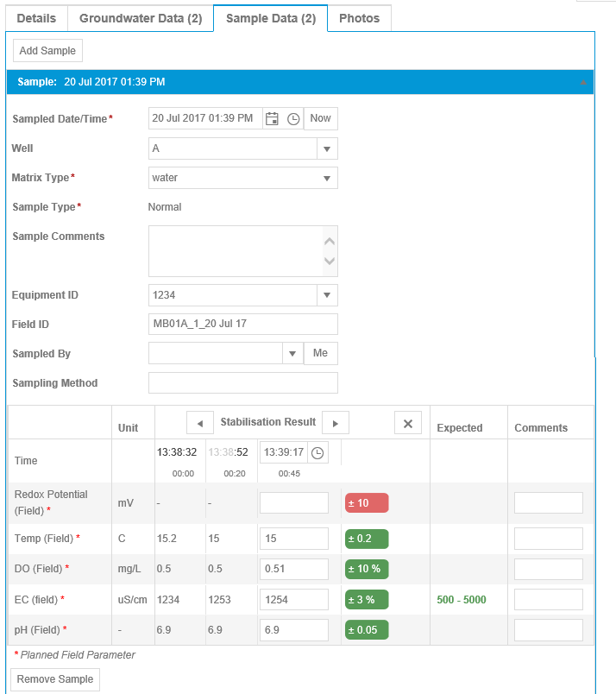Open the Groundwater Data (2) tab

[141, 18]
